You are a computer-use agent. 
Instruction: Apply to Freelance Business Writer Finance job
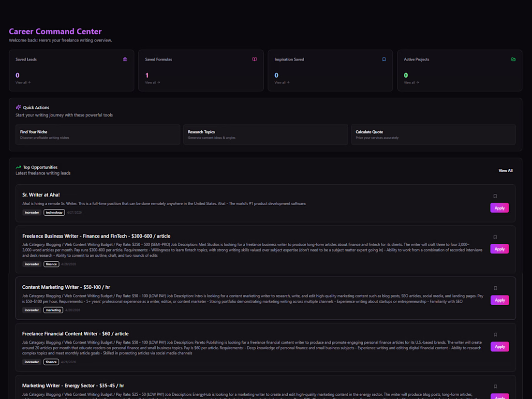[x=500, y=249]
